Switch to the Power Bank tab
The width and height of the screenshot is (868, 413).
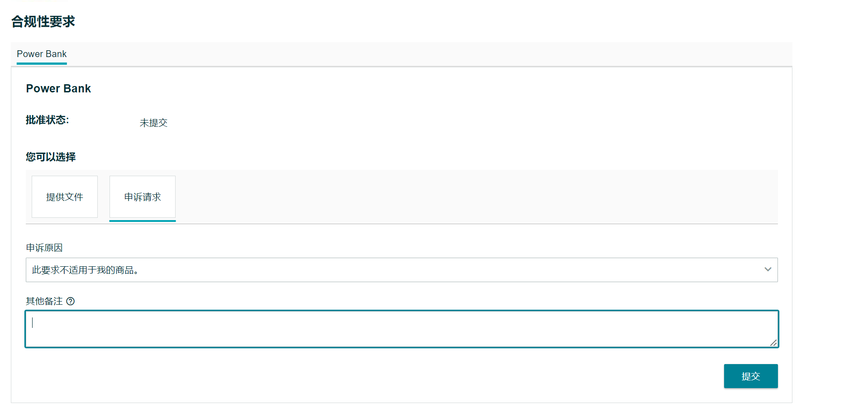[42, 54]
